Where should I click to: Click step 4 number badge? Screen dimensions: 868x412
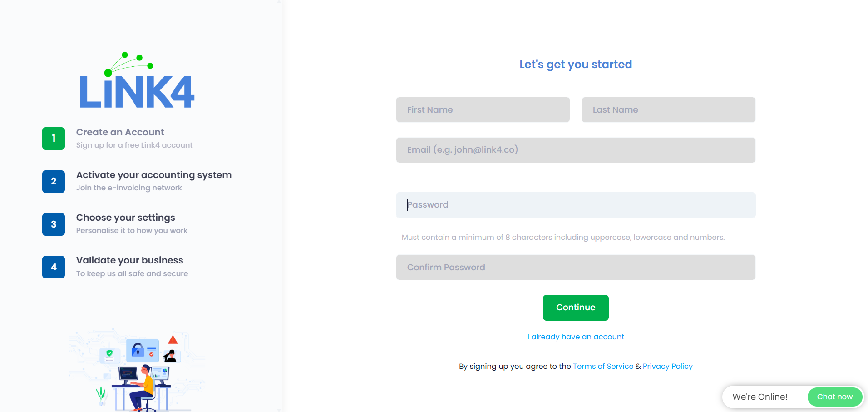[54, 267]
